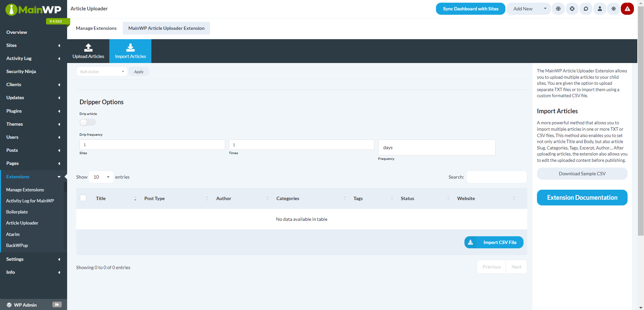
Task: Open the Bulk Action dropdown
Action: [102, 71]
